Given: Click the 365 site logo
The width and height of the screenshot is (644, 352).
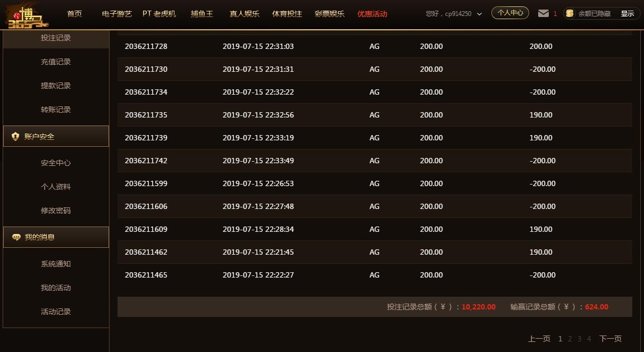Looking at the screenshot, I should pyautogui.click(x=27, y=15).
